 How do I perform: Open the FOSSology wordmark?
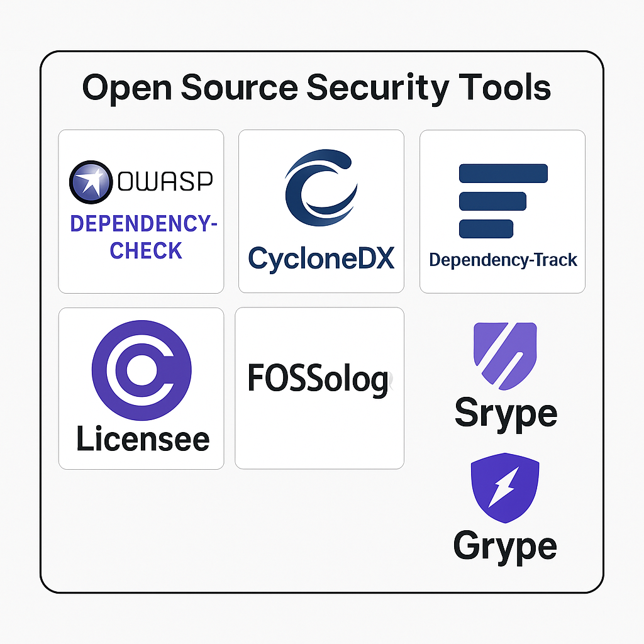(x=318, y=379)
